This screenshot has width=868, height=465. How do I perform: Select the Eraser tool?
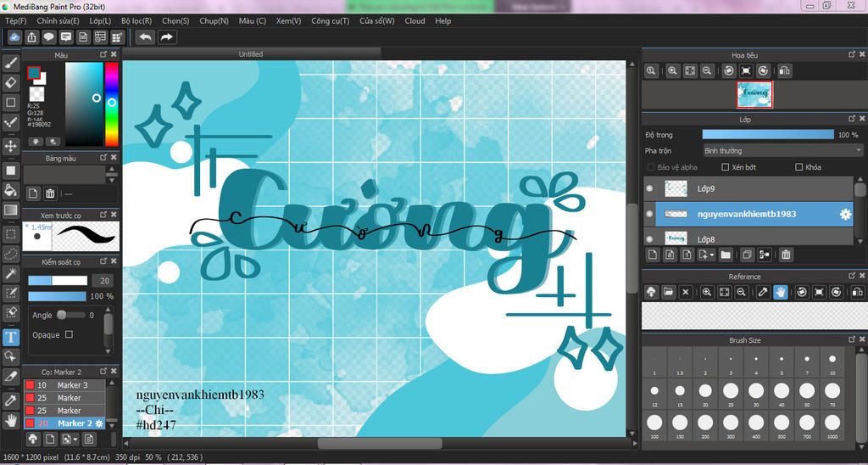[11, 82]
